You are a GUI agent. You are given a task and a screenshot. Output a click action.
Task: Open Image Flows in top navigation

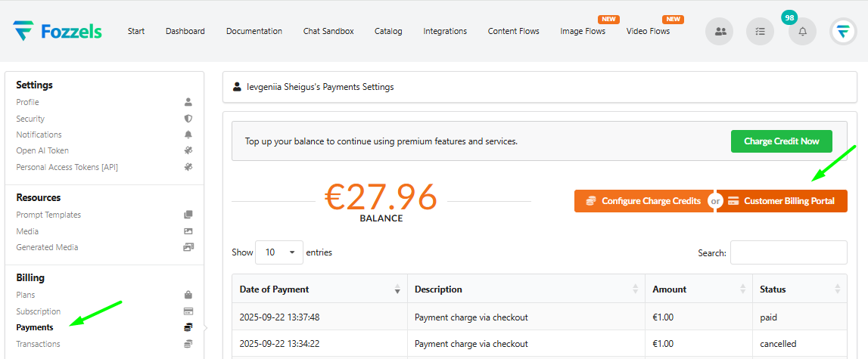point(583,31)
